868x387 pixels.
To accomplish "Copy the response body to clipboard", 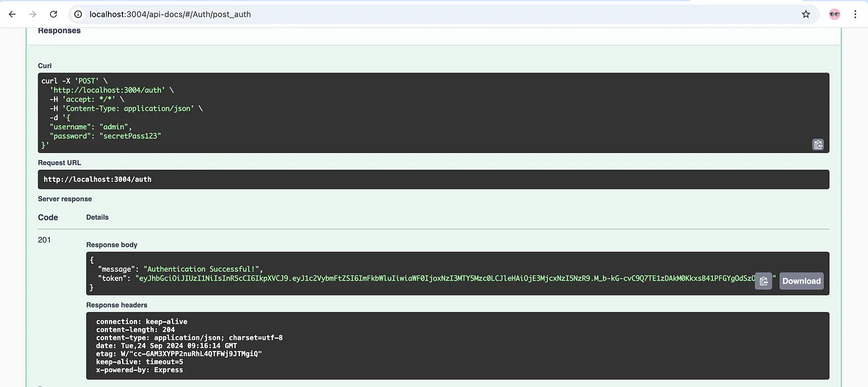I will 763,281.
